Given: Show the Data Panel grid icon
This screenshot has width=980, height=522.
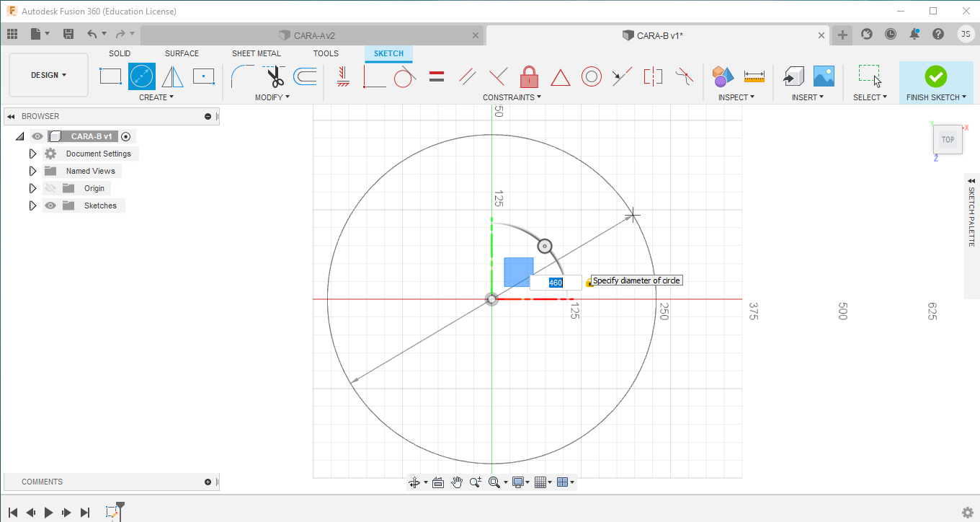Looking at the screenshot, I should (x=12, y=34).
